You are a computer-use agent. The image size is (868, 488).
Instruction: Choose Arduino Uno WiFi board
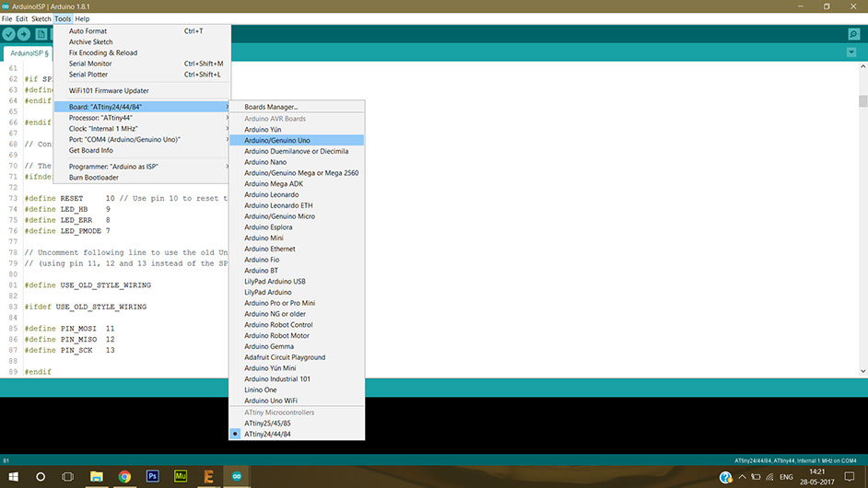click(x=297, y=401)
